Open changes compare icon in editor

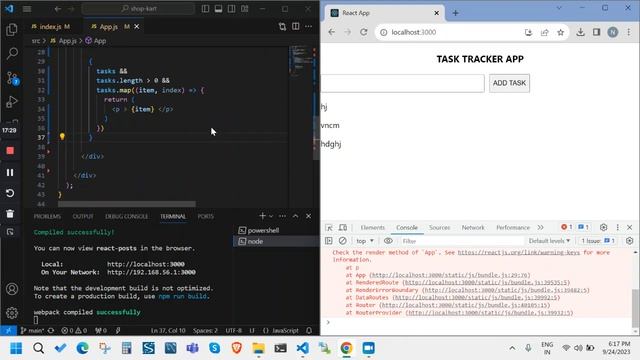coord(282,27)
